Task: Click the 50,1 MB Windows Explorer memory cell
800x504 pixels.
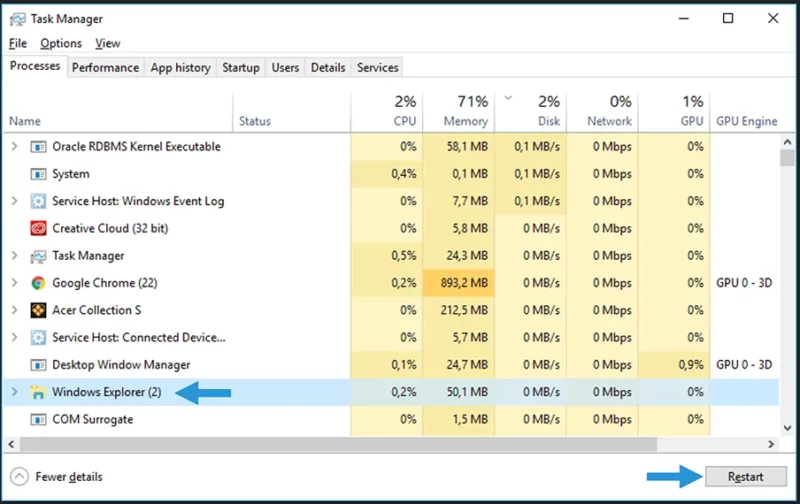Action: (x=458, y=392)
